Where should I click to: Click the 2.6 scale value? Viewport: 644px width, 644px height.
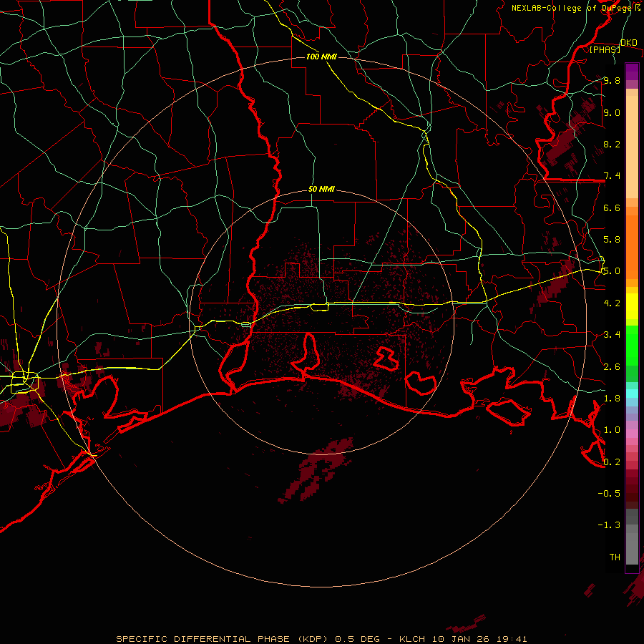point(612,366)
